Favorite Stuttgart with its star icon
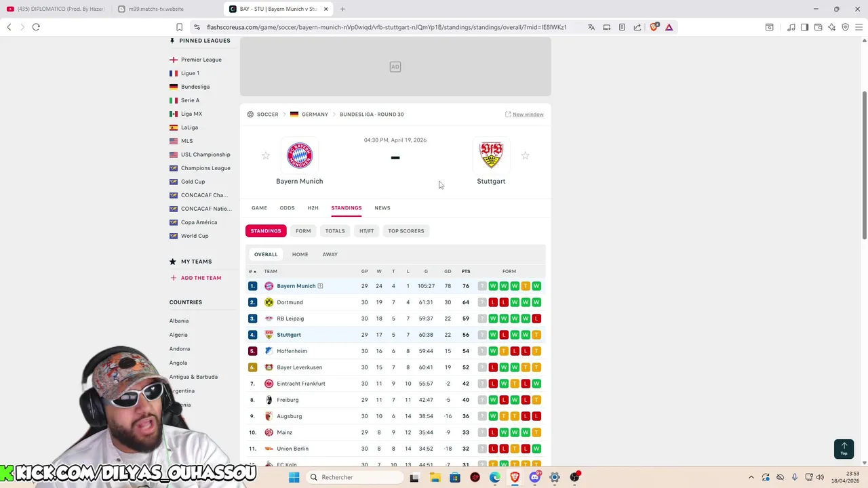Viewport: 868px width, 488px height. [x=525, y=156]
